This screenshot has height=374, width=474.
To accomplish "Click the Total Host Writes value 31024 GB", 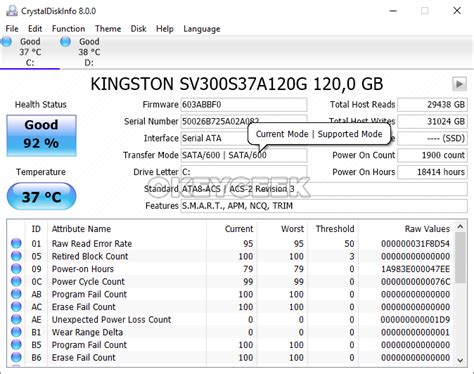I will pos(432,121).
